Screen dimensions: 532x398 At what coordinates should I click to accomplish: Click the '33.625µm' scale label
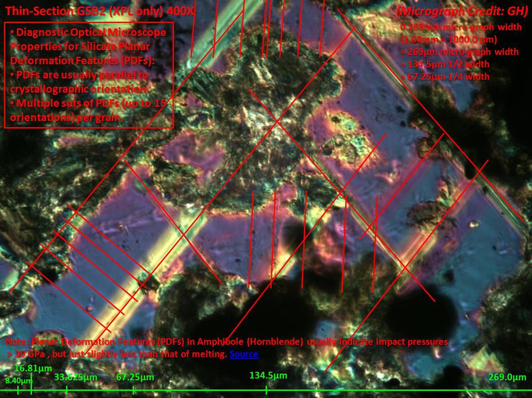point(76,377)
